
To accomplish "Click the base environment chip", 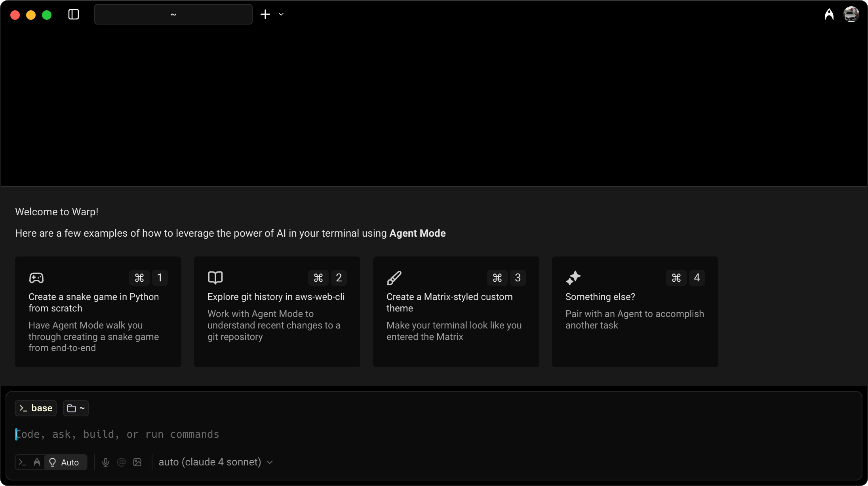I will click(36, 408).
